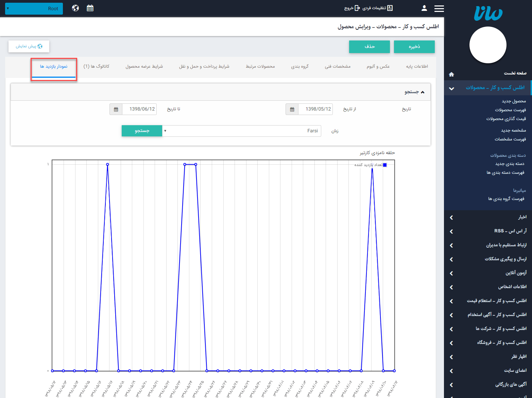Open the calendar icon in top bar

[90, 8]
